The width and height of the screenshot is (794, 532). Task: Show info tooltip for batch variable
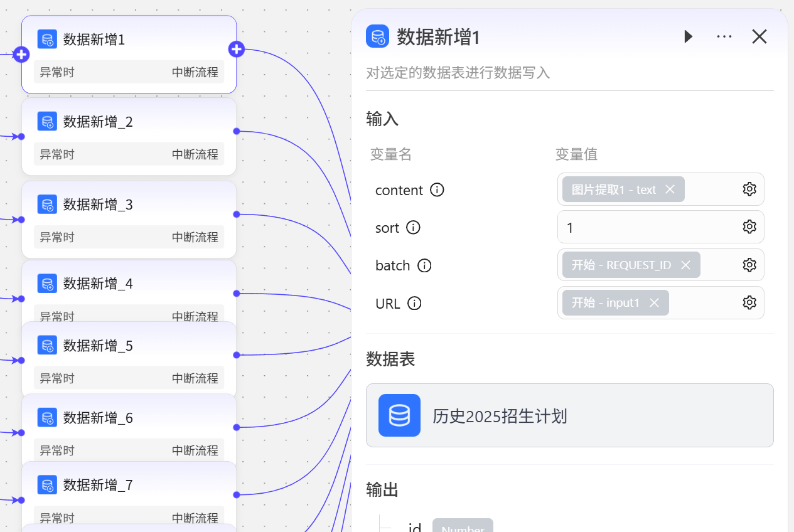424,266
